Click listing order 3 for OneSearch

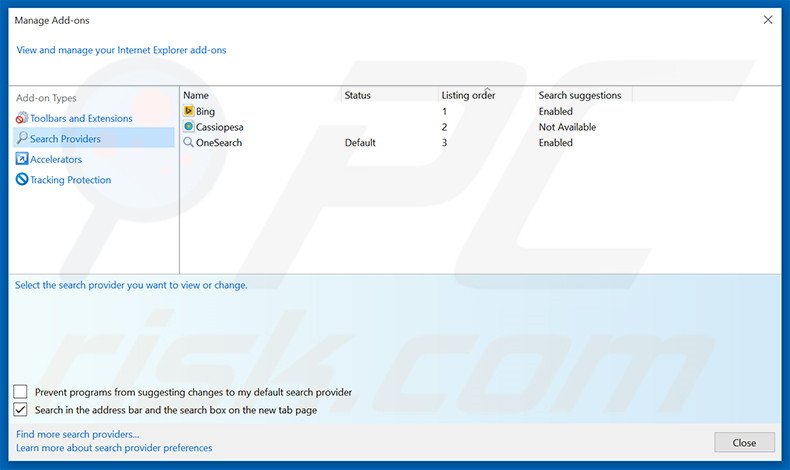[444, 143]
